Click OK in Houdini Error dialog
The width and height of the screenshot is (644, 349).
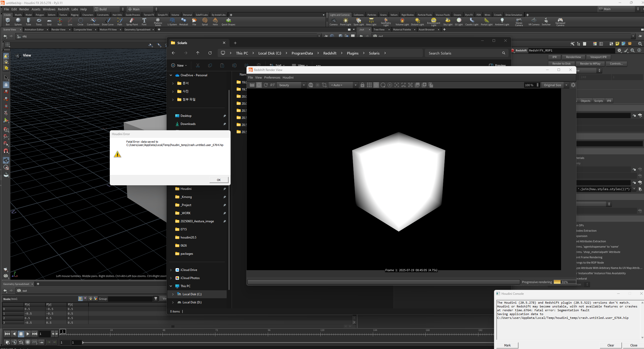click(x=219, y=180)
